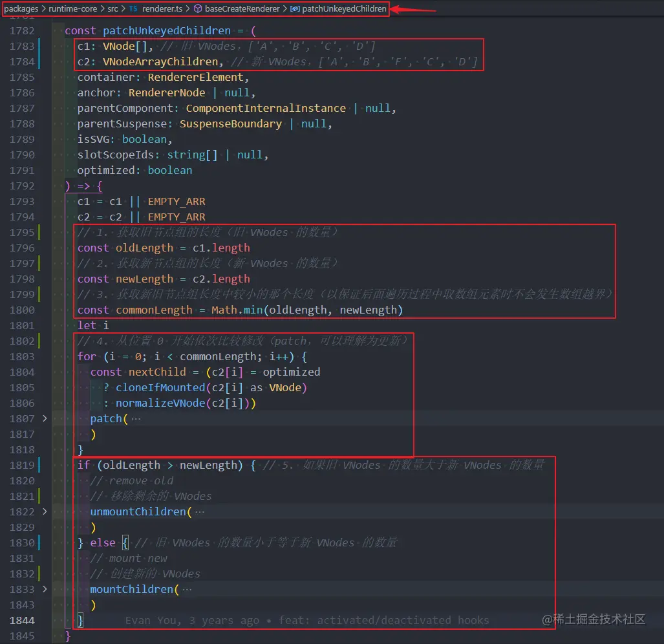Click line number 1782 in gutter
Screen dimensions: 664x644
tap(22, 30)
